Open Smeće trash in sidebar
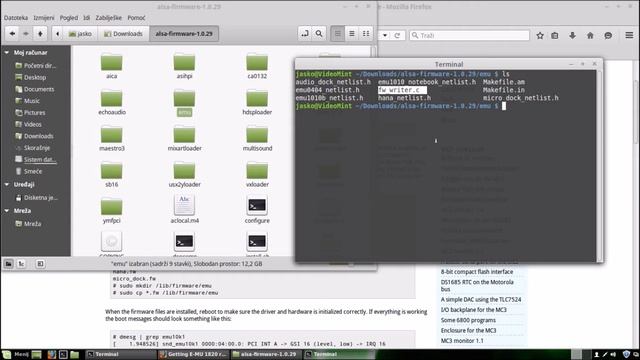This screenshot has height=360, width=640. 29,171
